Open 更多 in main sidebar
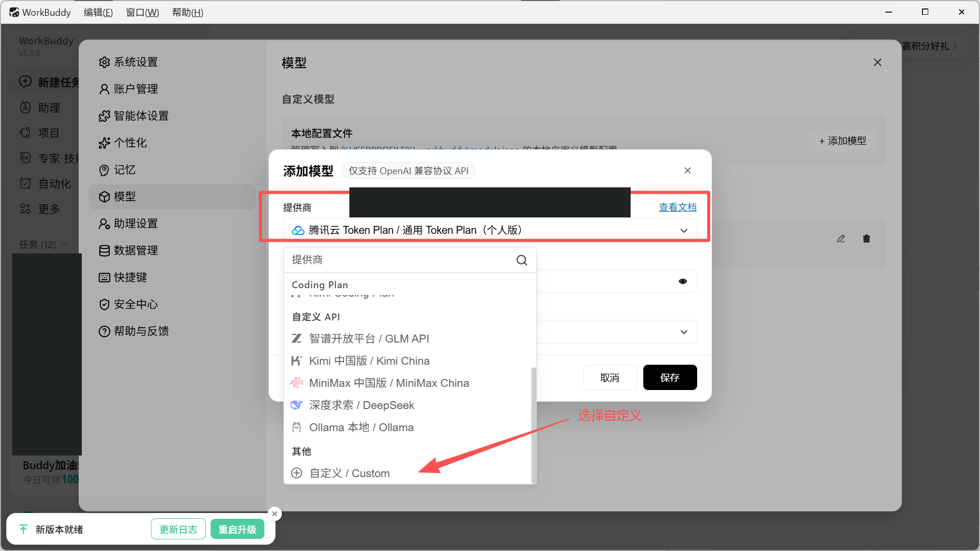Viewport: 980px width, 551px height. [x=40, y=209]
